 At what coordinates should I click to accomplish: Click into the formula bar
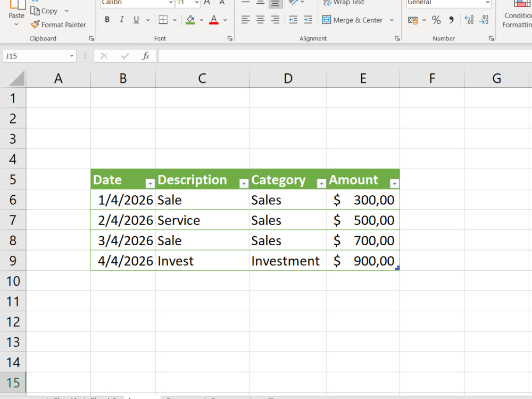(x=345, y=56)
